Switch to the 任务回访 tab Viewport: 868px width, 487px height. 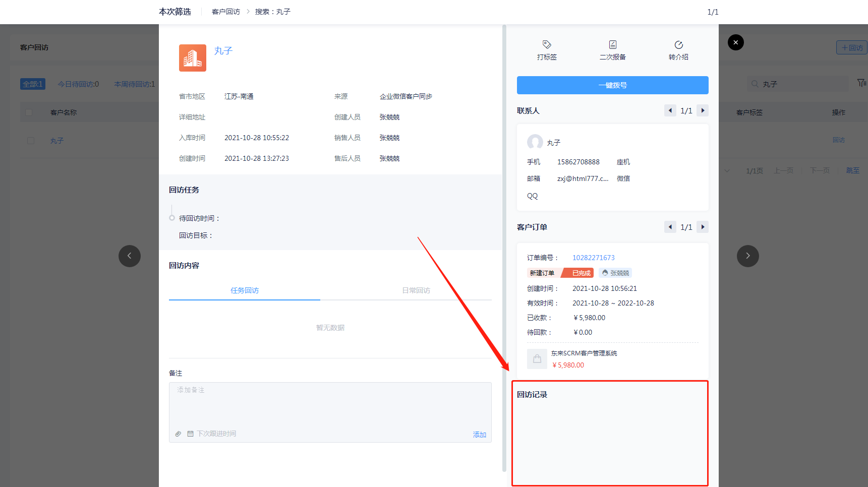(x=245, y=290)
